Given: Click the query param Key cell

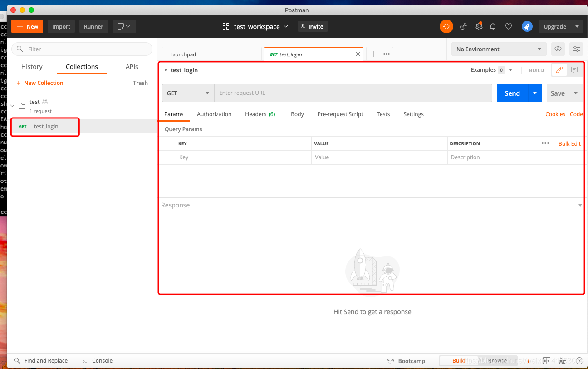Looking at the screenshot, I should [x=243, y=157].
